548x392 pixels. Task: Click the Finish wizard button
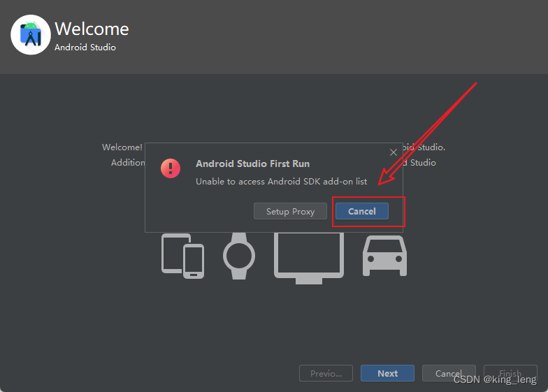510,373
